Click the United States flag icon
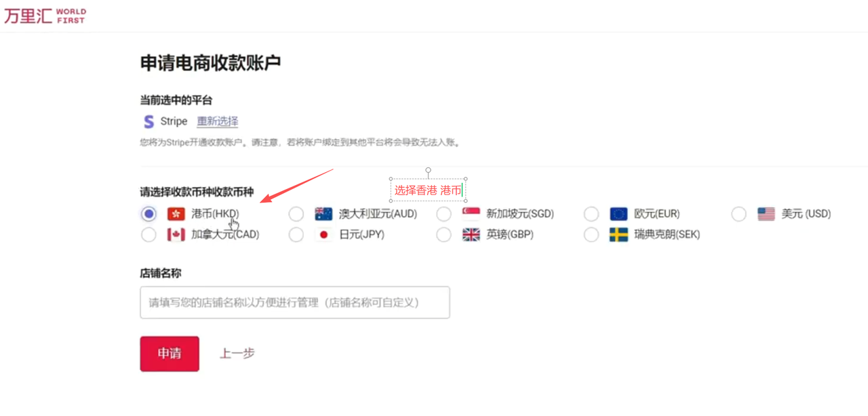 (766, 214)
